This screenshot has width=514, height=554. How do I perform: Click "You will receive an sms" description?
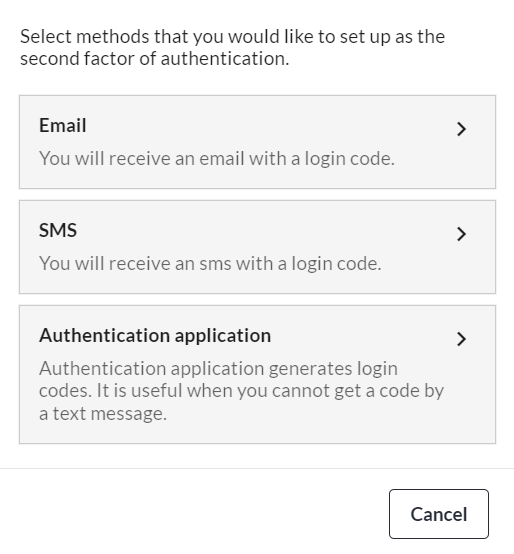coord(210,264)
